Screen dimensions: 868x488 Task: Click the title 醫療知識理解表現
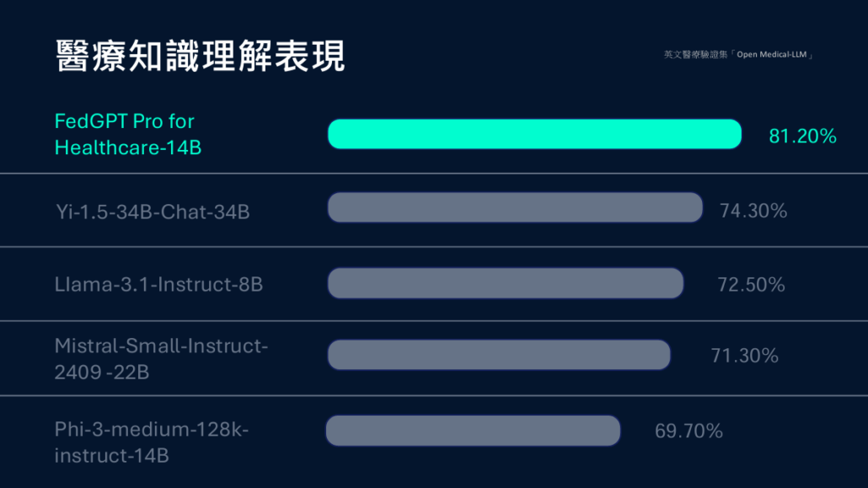coord(200,56)
